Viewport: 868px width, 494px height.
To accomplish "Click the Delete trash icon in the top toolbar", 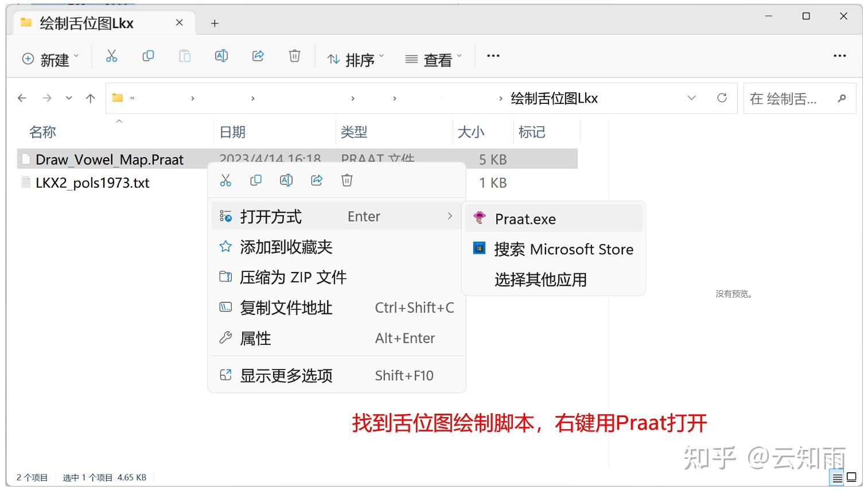I will click(294, 56).
